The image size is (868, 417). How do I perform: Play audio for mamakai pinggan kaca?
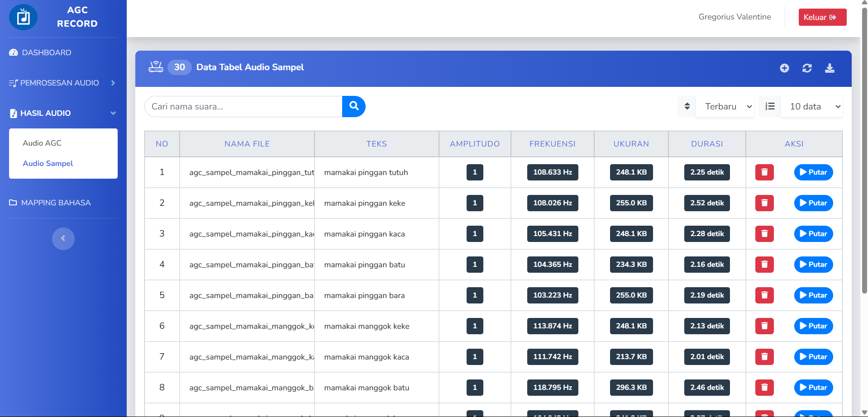point(813,234)
